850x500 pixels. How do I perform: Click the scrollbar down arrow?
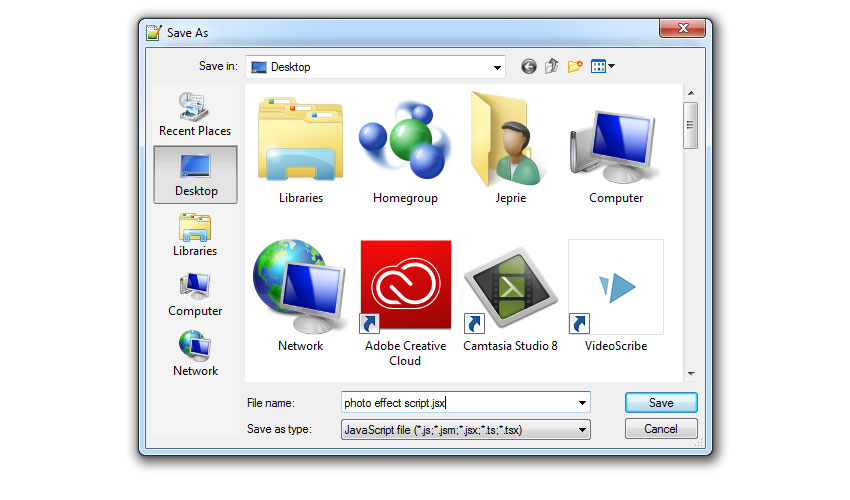click(x=691, y=374)
